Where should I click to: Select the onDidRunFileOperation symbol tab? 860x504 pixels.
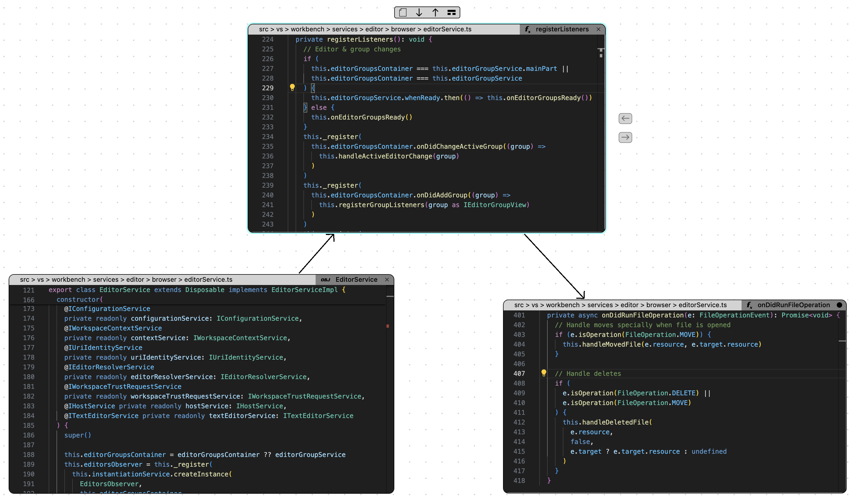click(x=793, y=305)
